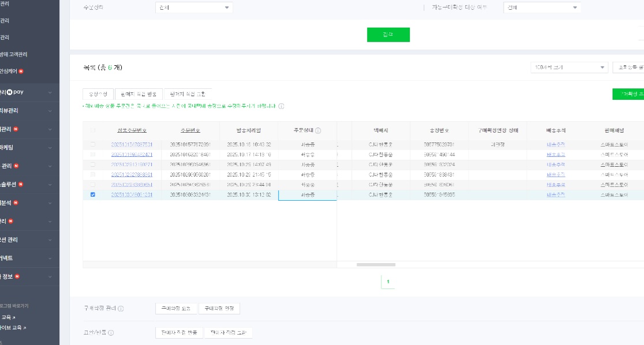Click the red N badge beside 정보

pyautogui.click(x=17, y=276)
